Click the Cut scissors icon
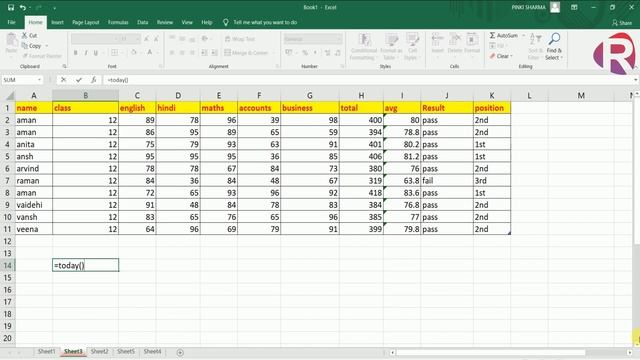This screenshot has height=360, width=640. tap(24, 36)
